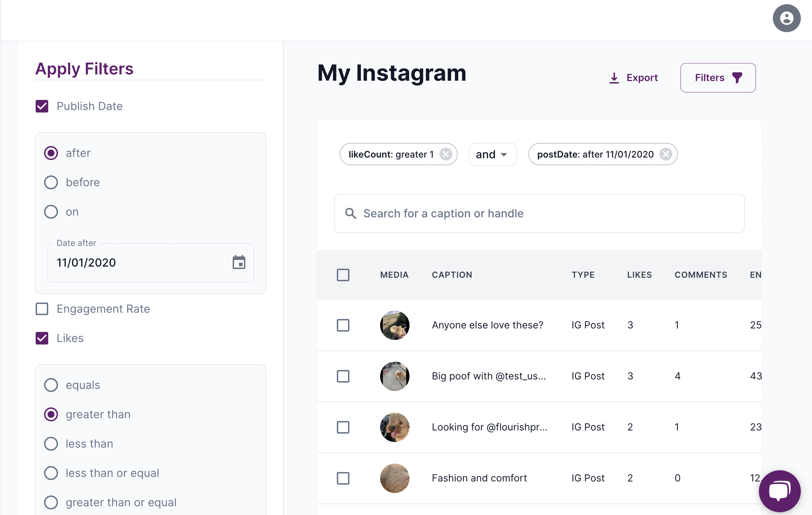Click the Export download icon
The height and width of the screenshot is (515, 812).
(614, 78)
